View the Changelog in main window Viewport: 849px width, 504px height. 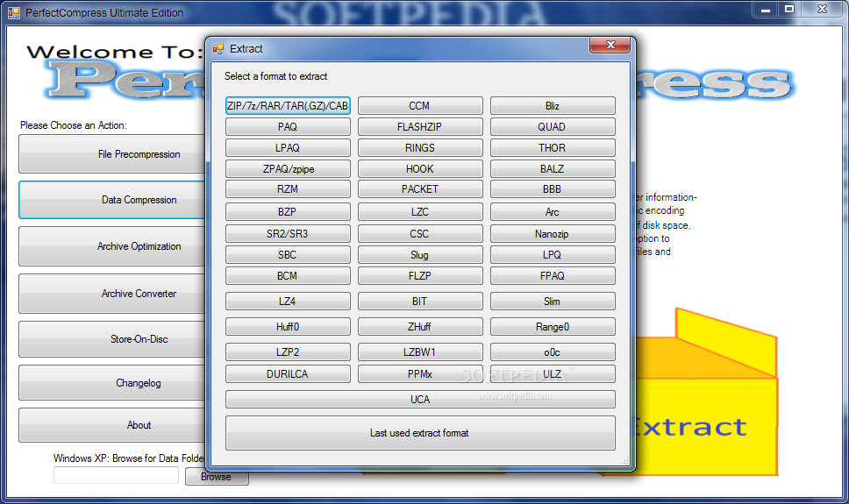pos(112,383)
